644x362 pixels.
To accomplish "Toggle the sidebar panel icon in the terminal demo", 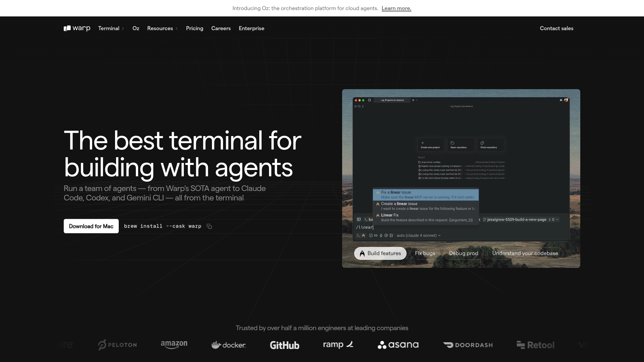I will (369, 100).
